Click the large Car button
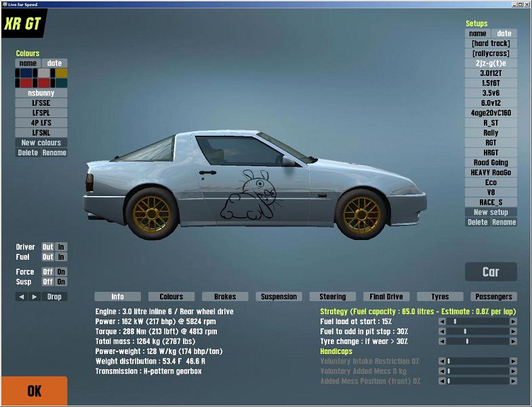 pyautogui.click(x=491, y=271)
